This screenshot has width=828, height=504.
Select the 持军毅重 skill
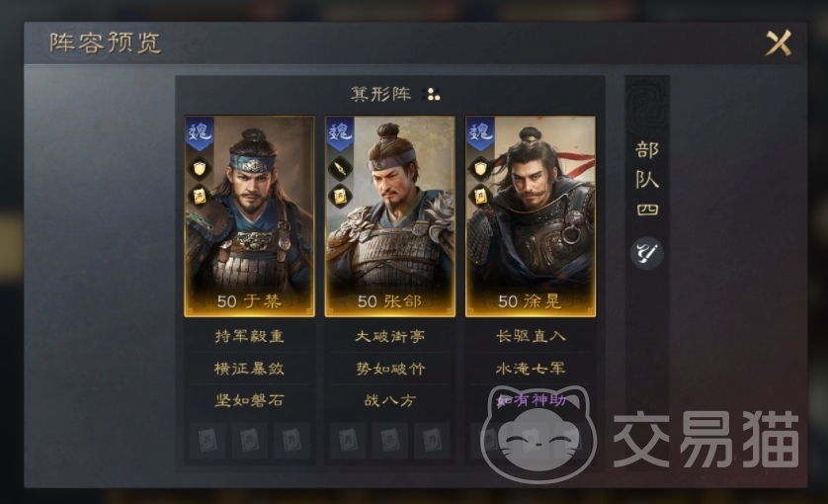[x=249, y=336]
